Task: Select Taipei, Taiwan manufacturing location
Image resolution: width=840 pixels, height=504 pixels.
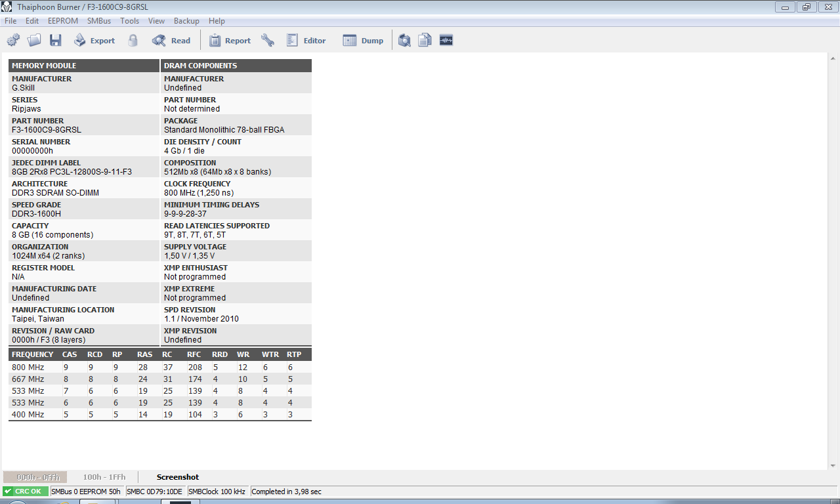Action: (38, 319)
